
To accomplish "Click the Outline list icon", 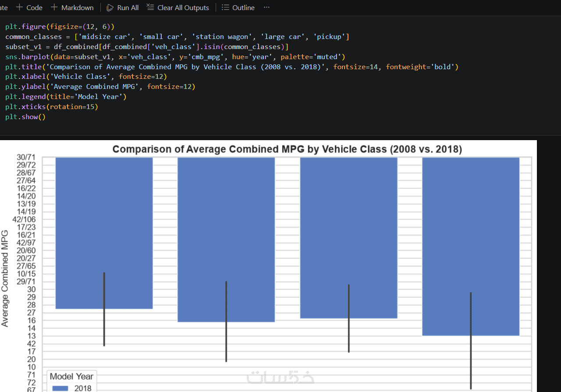I will (x=225, y=7).
